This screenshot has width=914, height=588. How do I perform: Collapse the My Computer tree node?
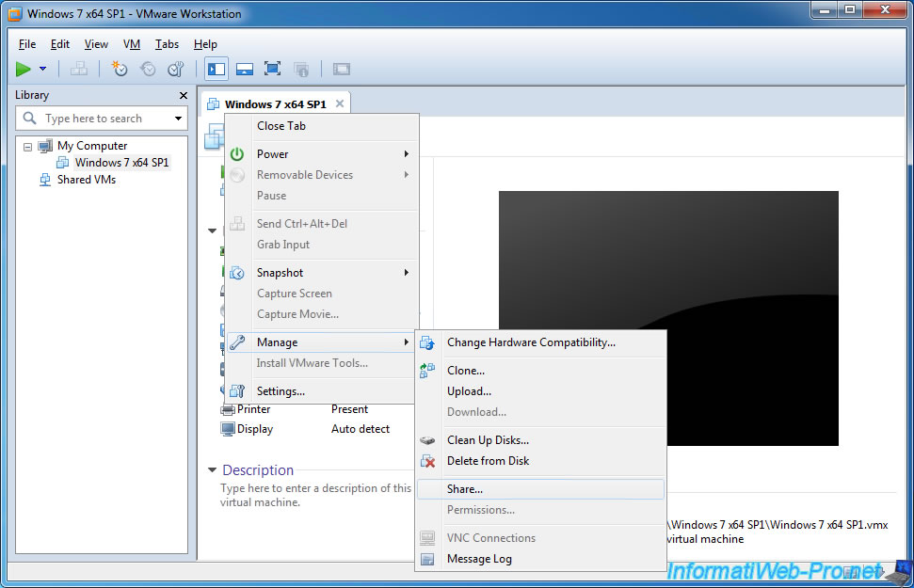[x=27, y=146]
